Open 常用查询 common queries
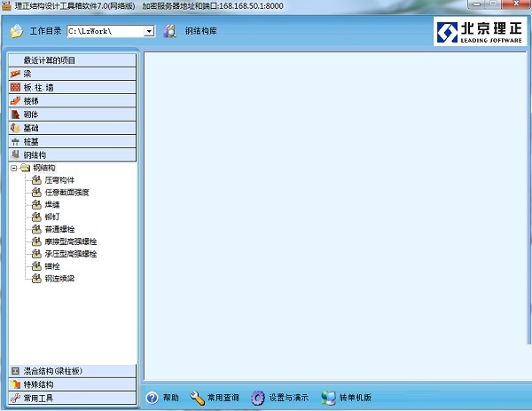532x411 pixels. 215,398
